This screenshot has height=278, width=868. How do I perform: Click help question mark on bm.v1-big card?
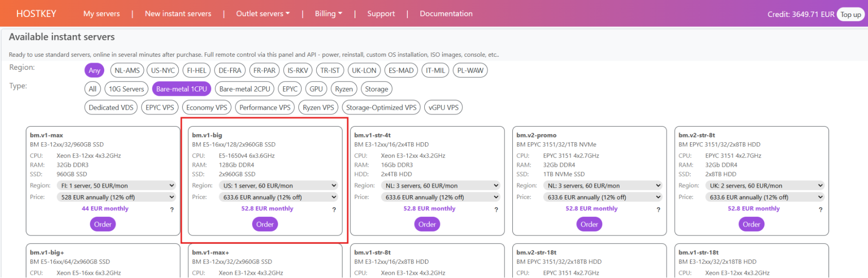coord(334,209)
